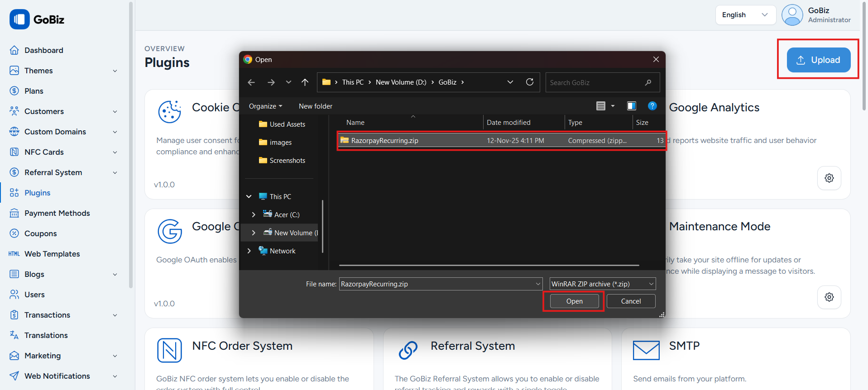Open Dashboard from the sidebar
Viewport: 868px width, 390px height.
[x=43, y=50]
